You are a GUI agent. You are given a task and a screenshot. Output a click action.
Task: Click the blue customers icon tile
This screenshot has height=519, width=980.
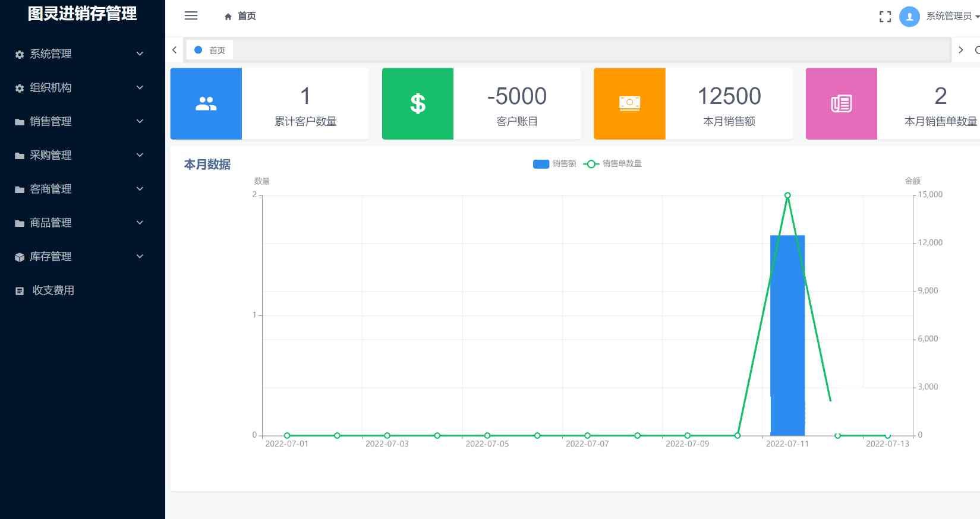tap(206, 104)
